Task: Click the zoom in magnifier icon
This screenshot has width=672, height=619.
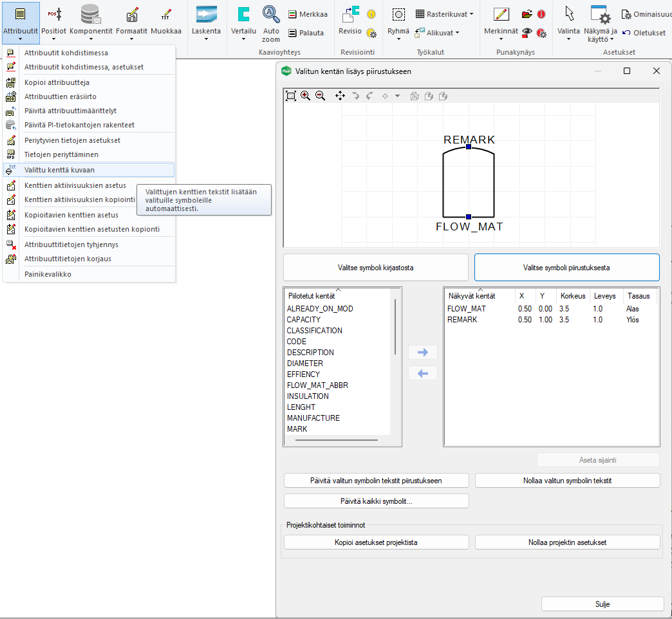Action: tap(305, 96)
